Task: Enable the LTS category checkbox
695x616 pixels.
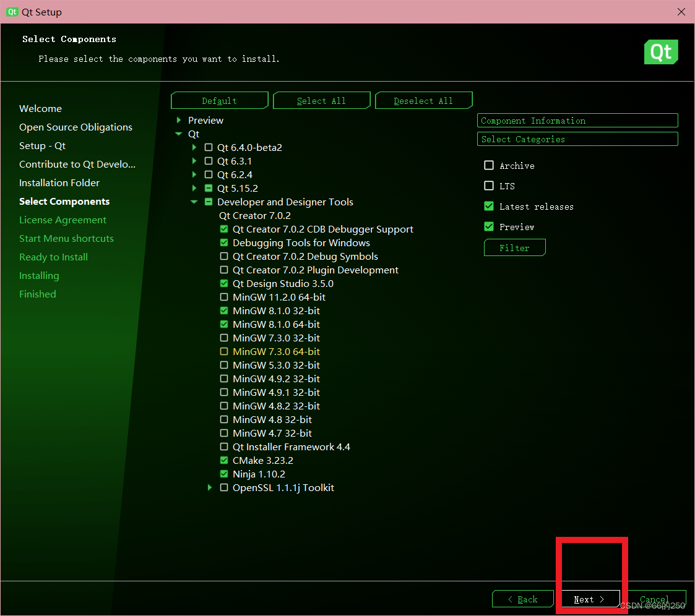Action: coord(489,186)
